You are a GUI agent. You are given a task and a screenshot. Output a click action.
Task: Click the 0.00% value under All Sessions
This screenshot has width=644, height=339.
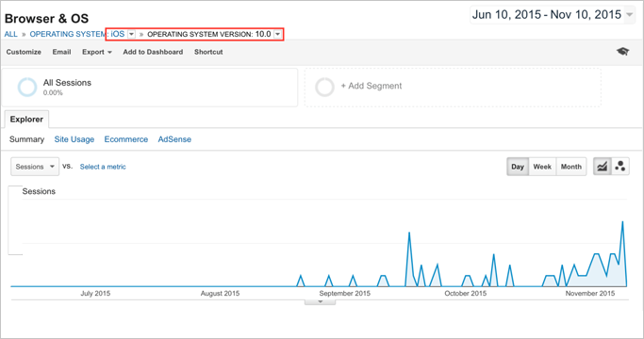[x=53, y=92]
